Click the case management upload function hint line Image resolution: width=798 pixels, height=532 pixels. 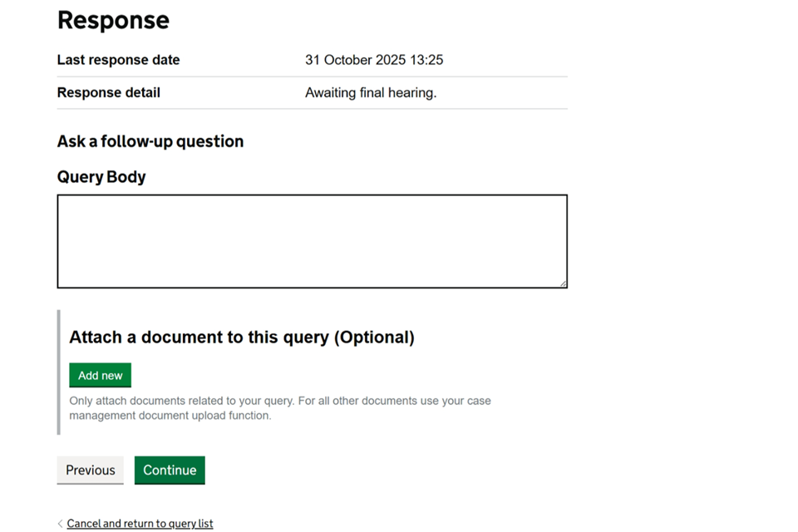[x=170, y=416]
